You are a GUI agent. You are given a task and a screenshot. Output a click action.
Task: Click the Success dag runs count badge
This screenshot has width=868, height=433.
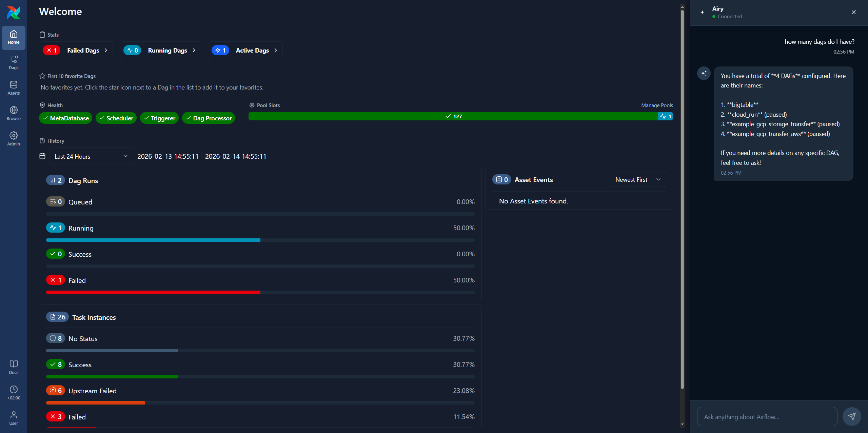coord(56,254)
